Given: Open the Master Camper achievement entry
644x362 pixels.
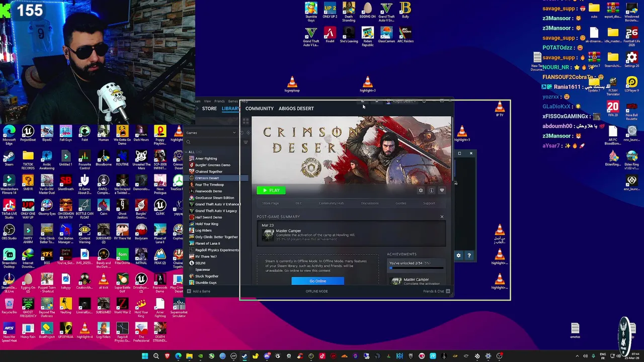Looking at the screenshot, I should (x=351, y=235).
